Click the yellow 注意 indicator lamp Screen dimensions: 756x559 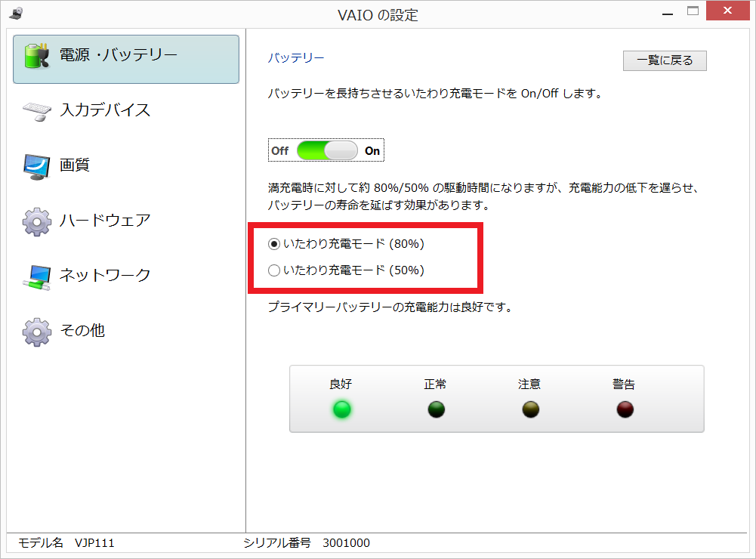[530, 409]
